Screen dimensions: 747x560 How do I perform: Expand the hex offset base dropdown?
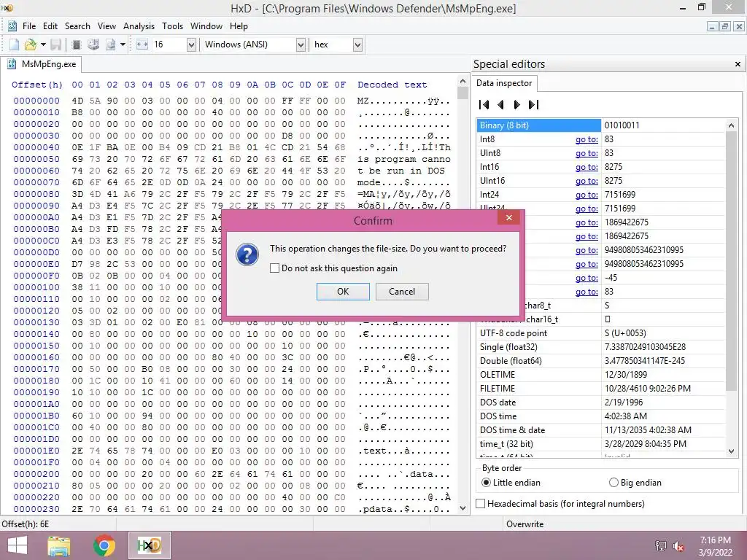(357, 44)
